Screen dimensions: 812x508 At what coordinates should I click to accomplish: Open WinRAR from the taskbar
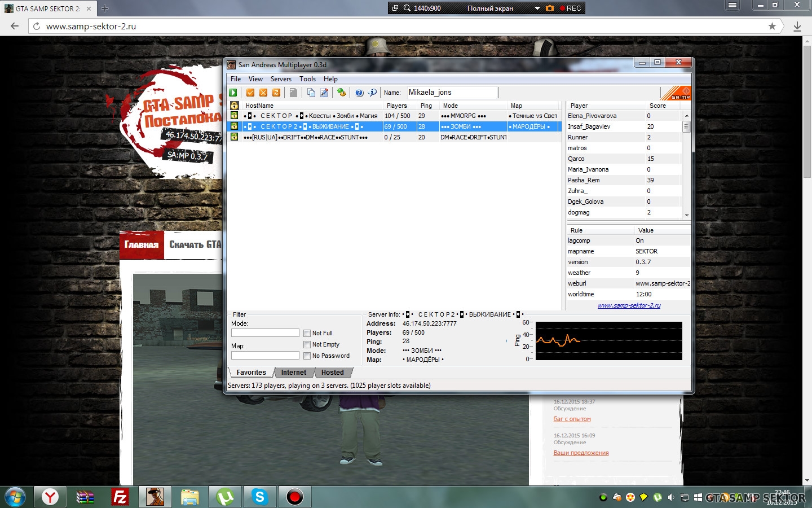pyautogui.click(x=85, y=497)
